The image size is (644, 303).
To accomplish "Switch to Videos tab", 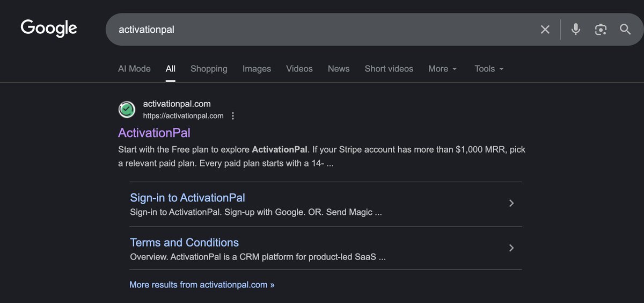I will (x=299, y=69).
